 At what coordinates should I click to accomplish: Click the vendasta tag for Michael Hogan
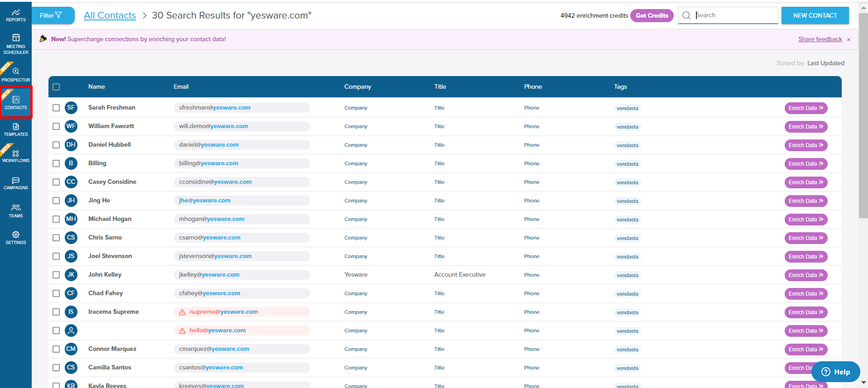tap(628, 220)
